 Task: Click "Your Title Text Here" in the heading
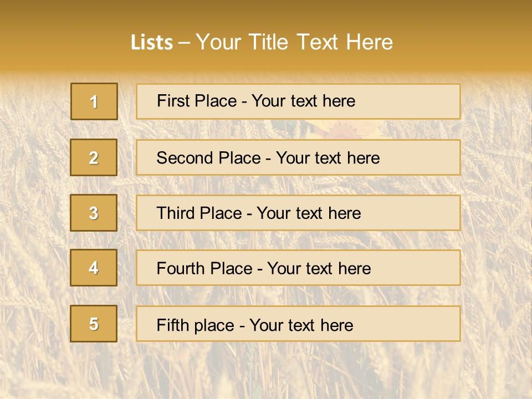[294, 42]
